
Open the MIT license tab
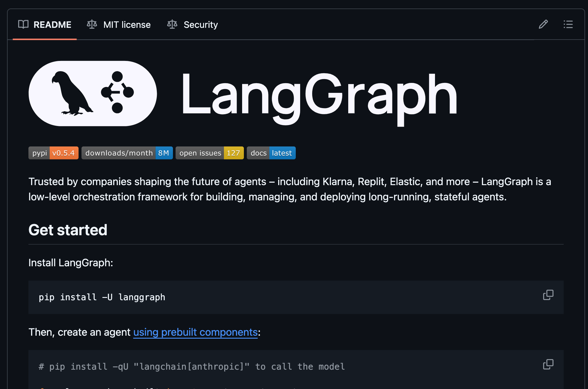pyautogui.click(x=127, y=25)
